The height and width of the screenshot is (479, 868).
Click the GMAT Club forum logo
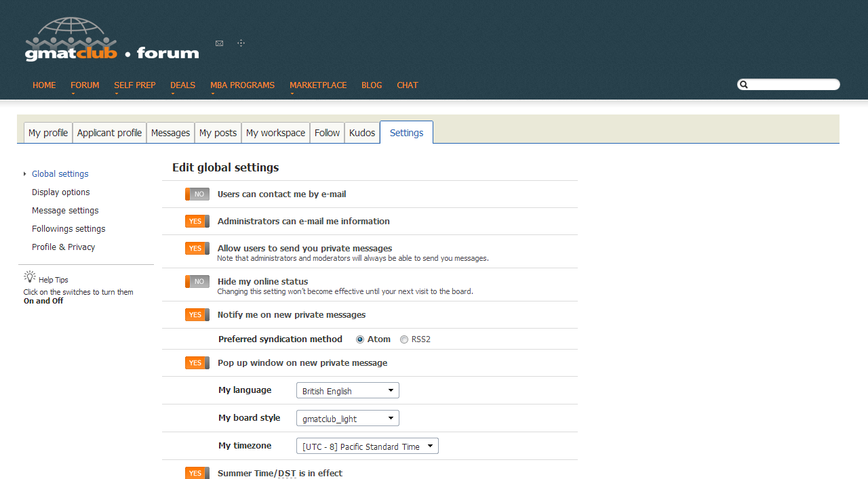(112, 41)
